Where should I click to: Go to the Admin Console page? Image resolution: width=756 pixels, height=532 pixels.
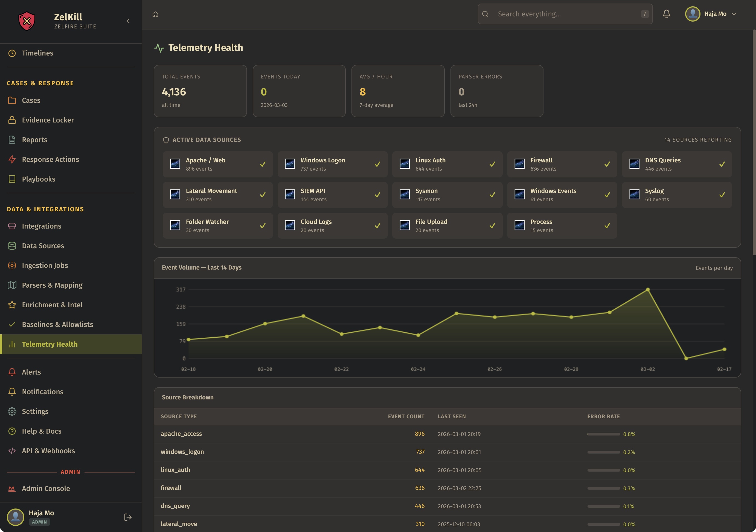(x=46, y=489)
